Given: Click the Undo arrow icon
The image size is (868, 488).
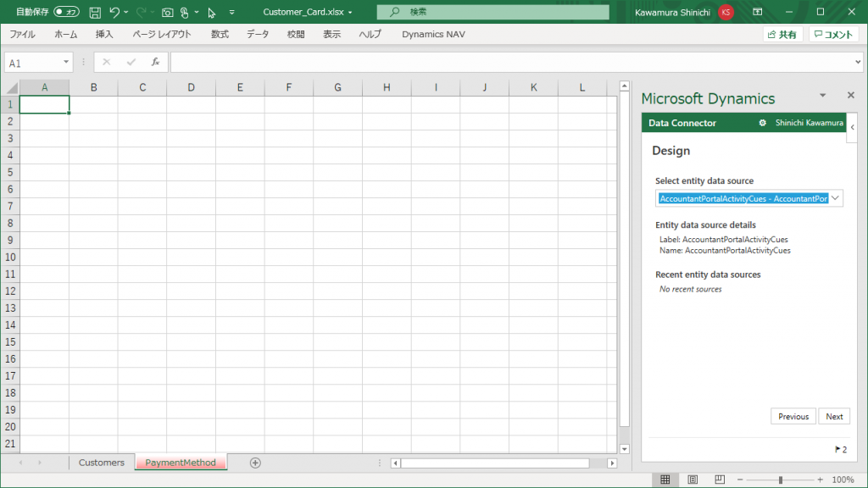Looking at the screenshot, I should tap(114, 12).
